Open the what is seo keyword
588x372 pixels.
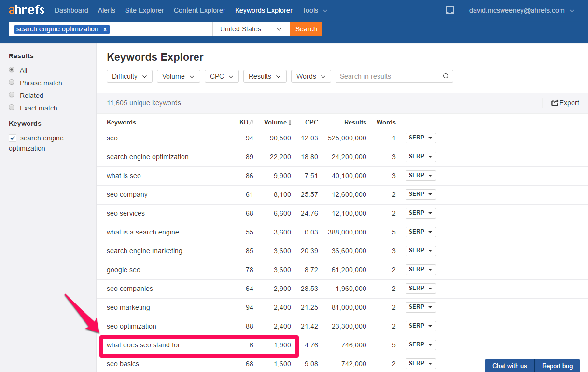tap(124, 176)
